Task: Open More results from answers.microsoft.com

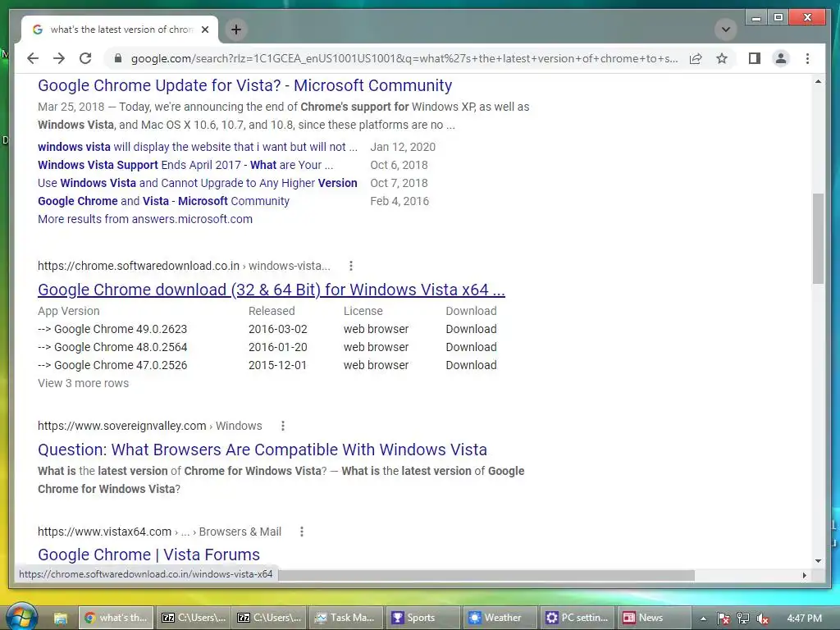Action: [x=144, y=219]
